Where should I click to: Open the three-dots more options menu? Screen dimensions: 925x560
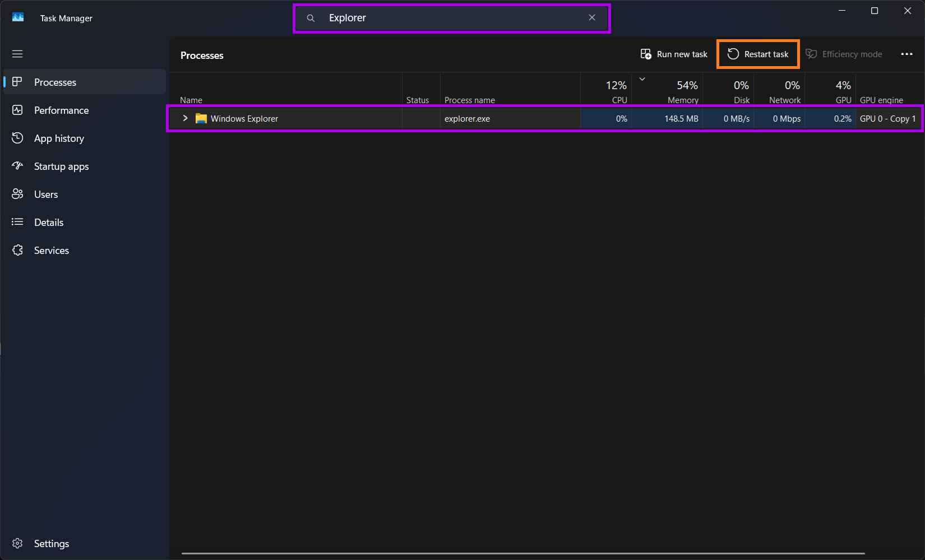[x=906, y=54]
